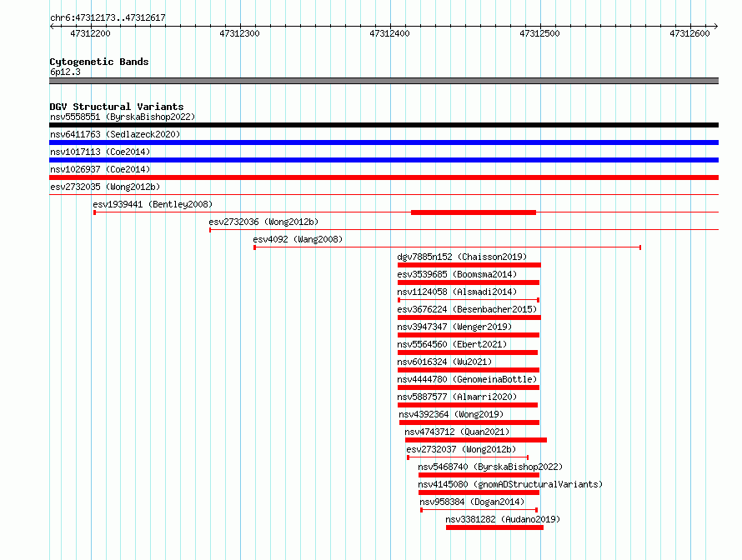
Task: Select the red nsv1026937 variant bar
Action: [x=384, y=177]
